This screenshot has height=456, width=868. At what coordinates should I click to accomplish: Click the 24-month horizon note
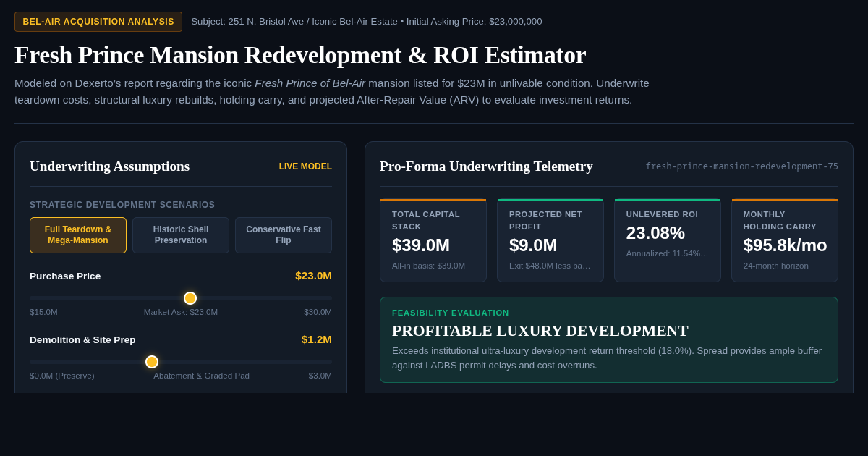776,266
